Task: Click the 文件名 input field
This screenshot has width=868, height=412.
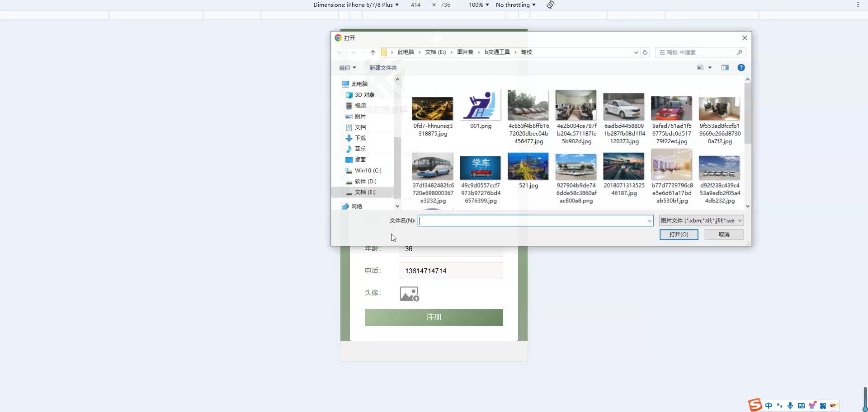Action: [x=533, y=221]
